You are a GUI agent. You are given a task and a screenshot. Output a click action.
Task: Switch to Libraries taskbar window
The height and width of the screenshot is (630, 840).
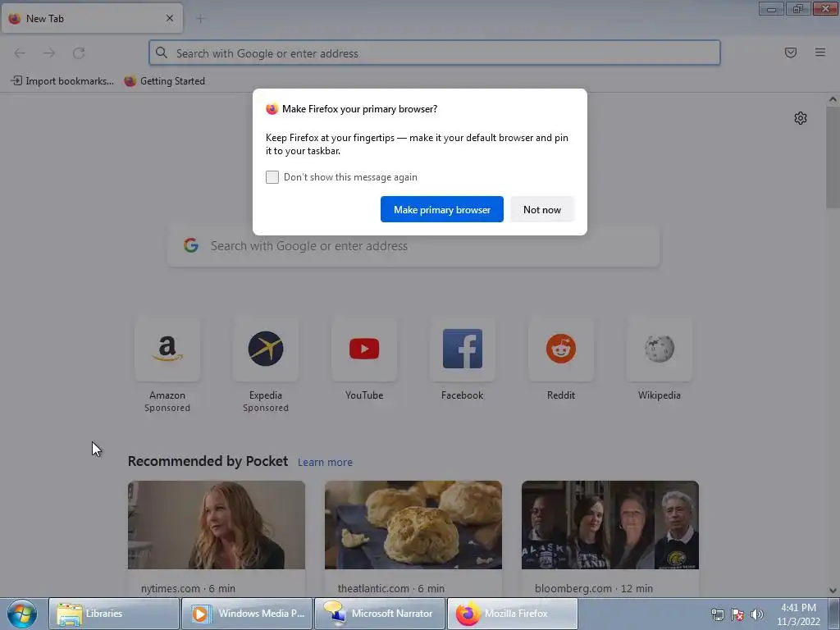(114, 614)
